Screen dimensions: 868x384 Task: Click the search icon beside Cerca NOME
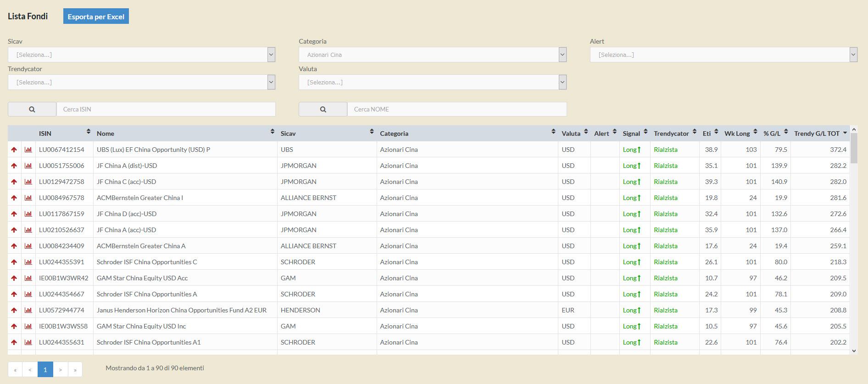[323, 109]
